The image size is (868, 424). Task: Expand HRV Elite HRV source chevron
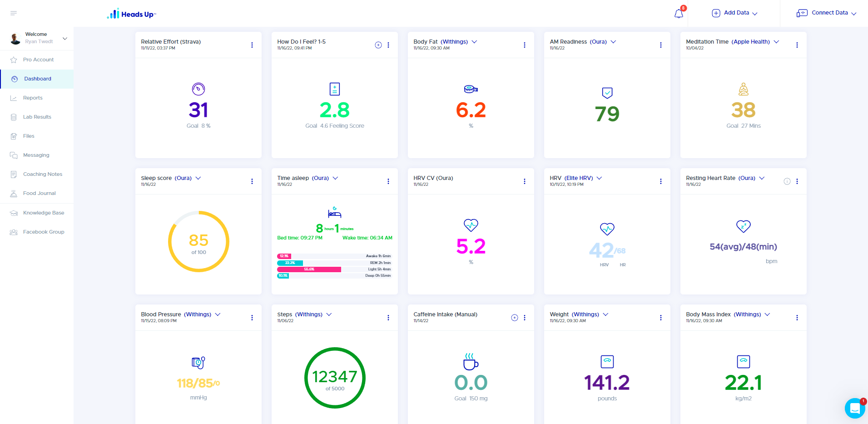coord(599,178)
